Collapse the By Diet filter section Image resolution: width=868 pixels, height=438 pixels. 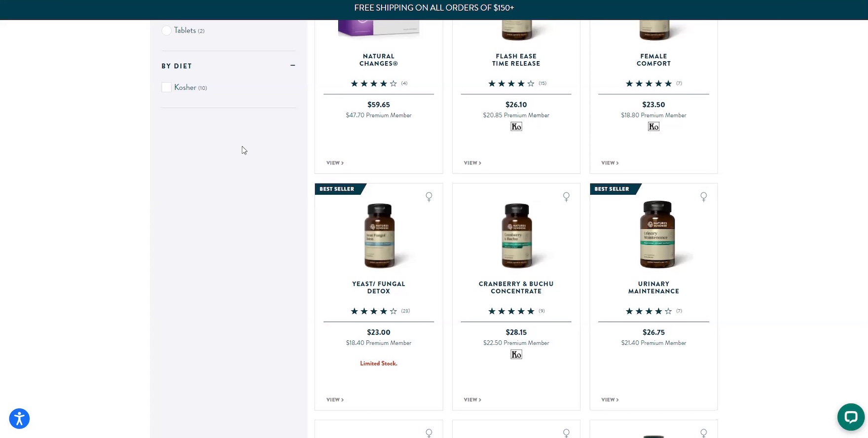click(292, 66)
